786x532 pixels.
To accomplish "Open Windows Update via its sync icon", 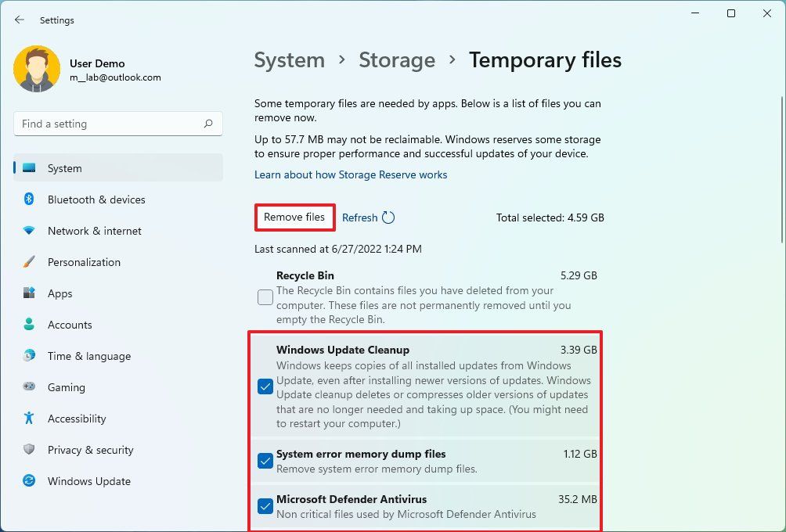I will [30, 481].
